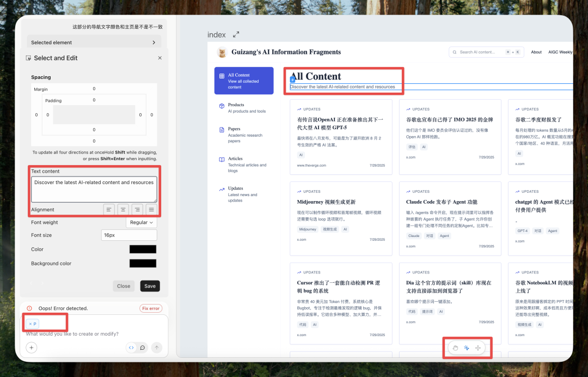Viewport: 588px width, 377px height.
Task: Click the Updates trend icon in sidebar
Action: (x=222, y=189)
